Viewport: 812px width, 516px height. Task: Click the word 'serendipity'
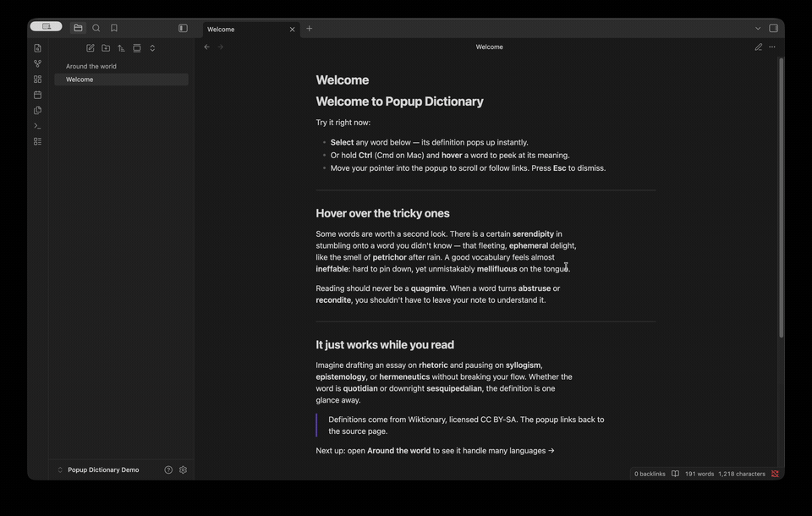[x=533, y=234]
